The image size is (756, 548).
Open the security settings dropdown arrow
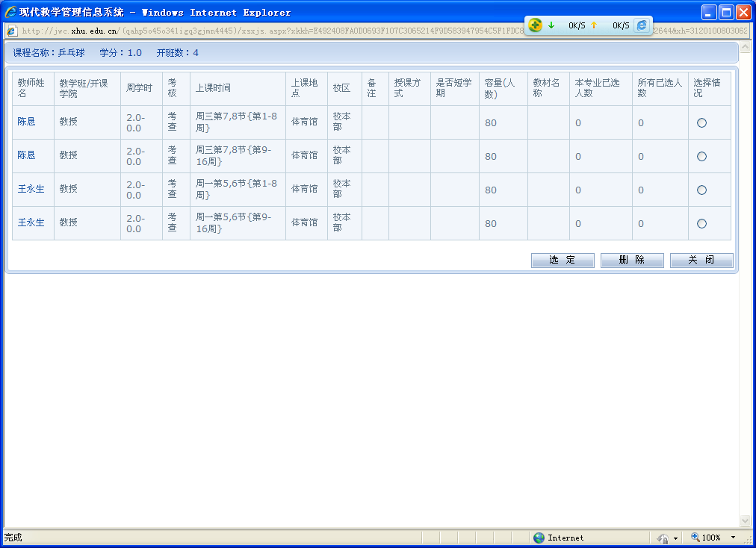(x=675, y=538)
